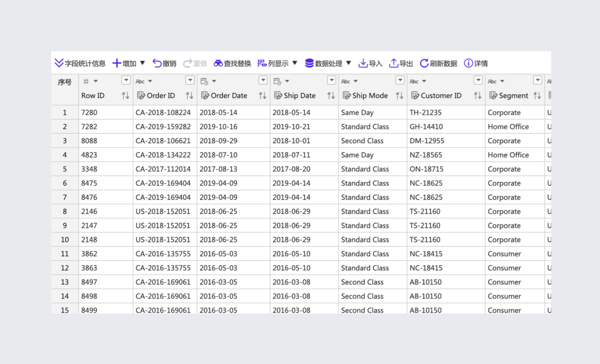Open 详情 details info icon

pyautogui.click(x=468, y=63)
